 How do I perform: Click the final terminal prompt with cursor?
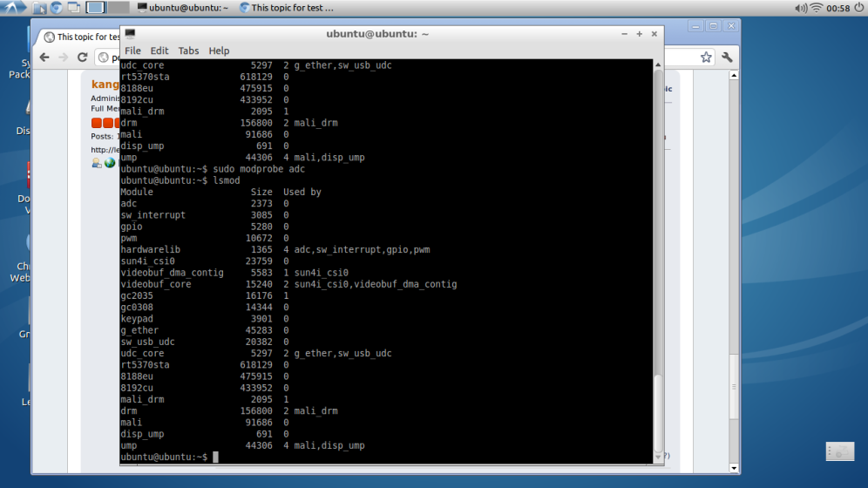point(169,457)
